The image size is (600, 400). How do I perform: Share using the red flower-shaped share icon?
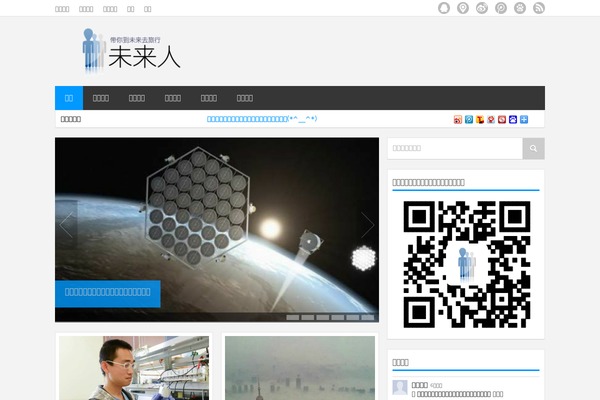pyautogui.click(x=491, y=119)
